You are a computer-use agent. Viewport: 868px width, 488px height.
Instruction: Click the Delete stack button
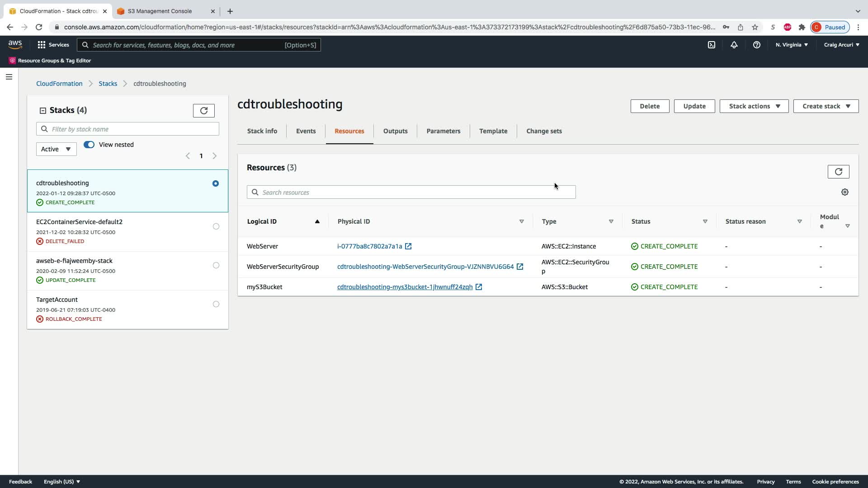point(649,106)
